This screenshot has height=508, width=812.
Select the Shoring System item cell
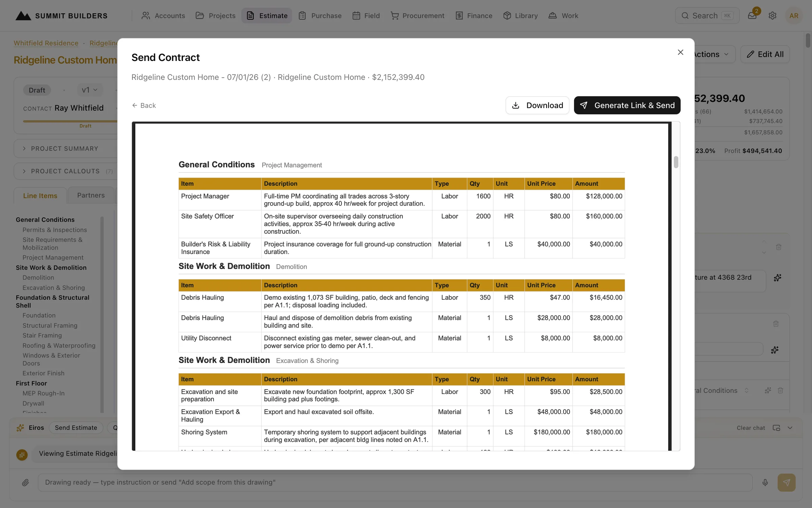point(220,436)
